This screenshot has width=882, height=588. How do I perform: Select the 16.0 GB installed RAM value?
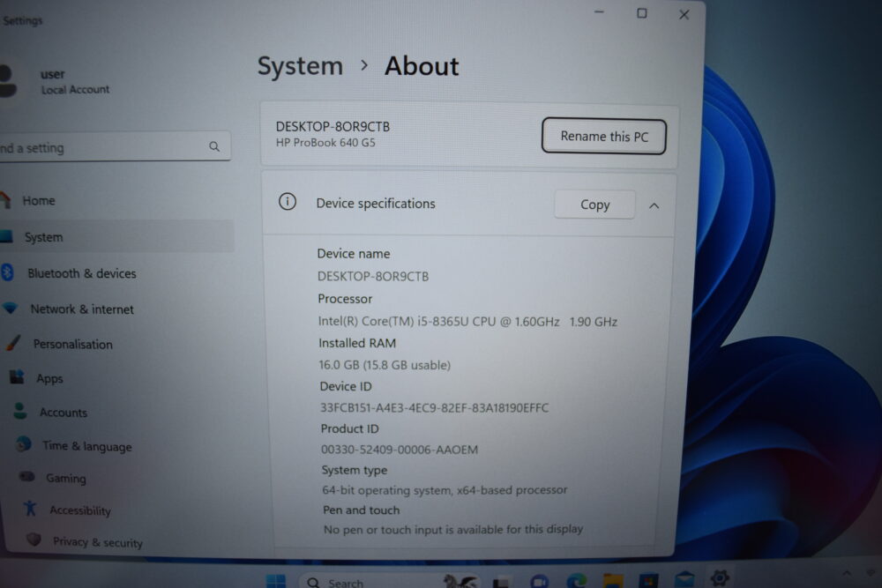tap(385, 365)
